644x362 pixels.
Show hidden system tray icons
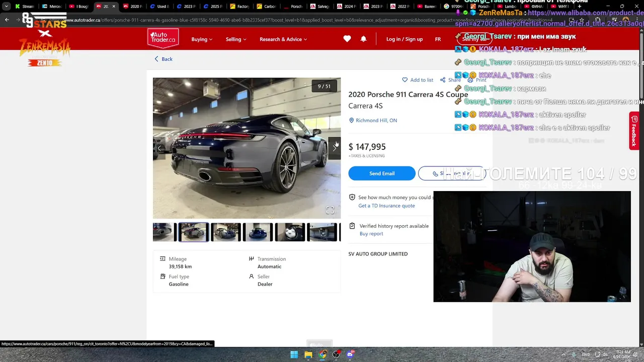(563, 354)
